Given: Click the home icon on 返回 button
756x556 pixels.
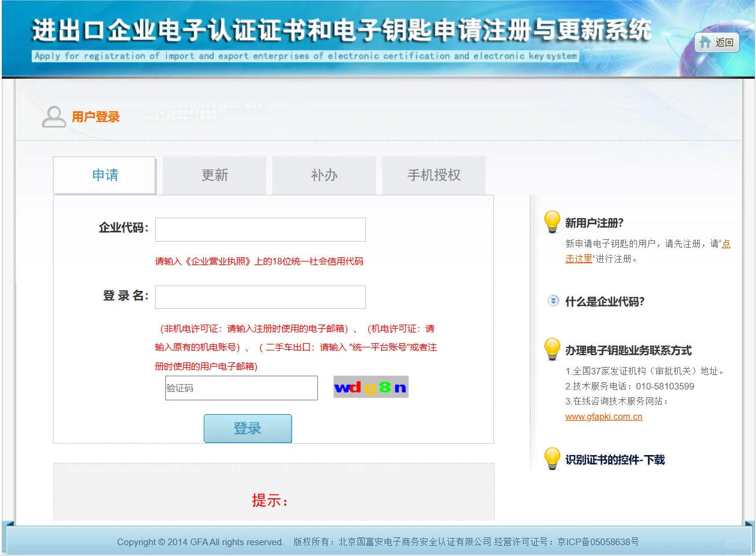Looking at the screenshot, I should tap(704, 43).
